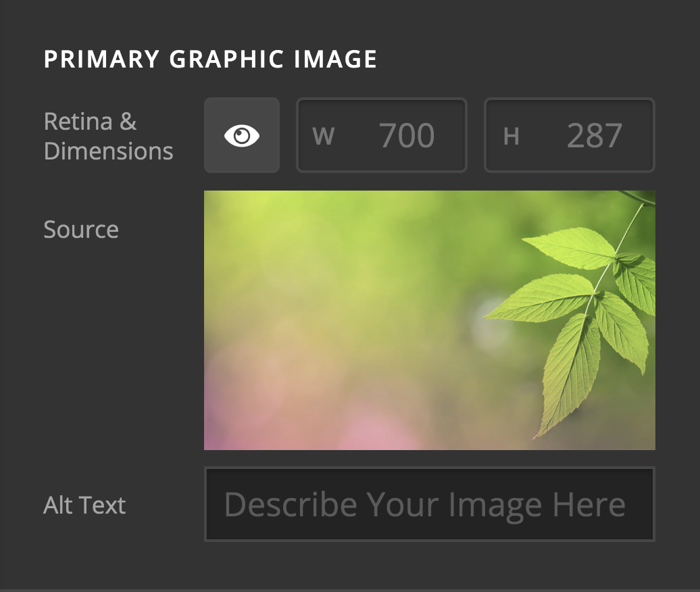Screen dimensions: 700x592
Task: Click the Source label
Action: pos(80,229)
